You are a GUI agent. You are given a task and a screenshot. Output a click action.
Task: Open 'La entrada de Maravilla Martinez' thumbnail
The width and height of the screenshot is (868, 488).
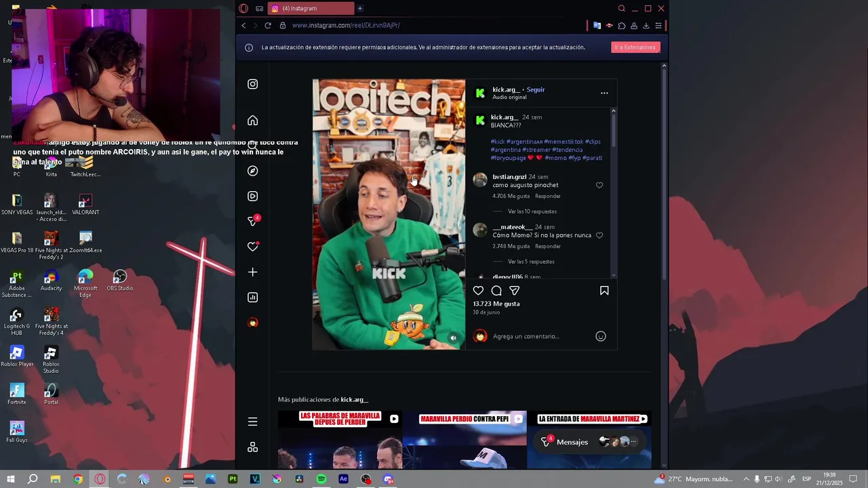point(589,439)
